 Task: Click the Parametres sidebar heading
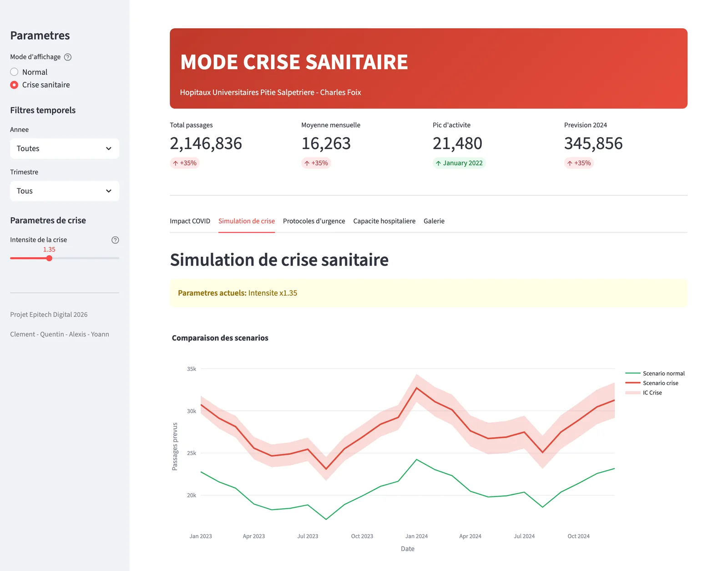click(40, 35)
